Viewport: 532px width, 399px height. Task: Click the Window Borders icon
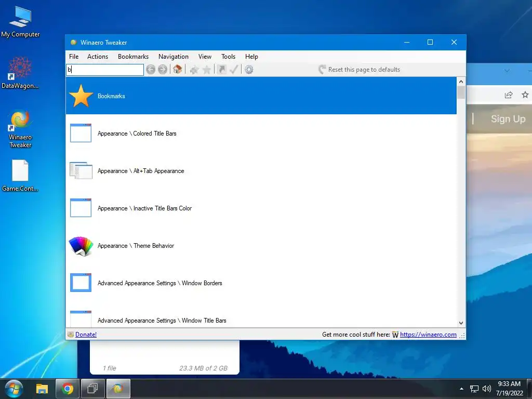81,282
